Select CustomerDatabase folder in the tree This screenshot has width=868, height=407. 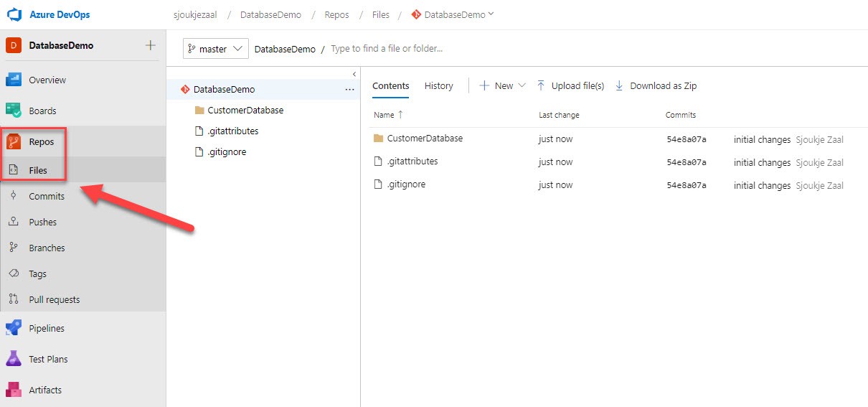[x=245, y=110]
